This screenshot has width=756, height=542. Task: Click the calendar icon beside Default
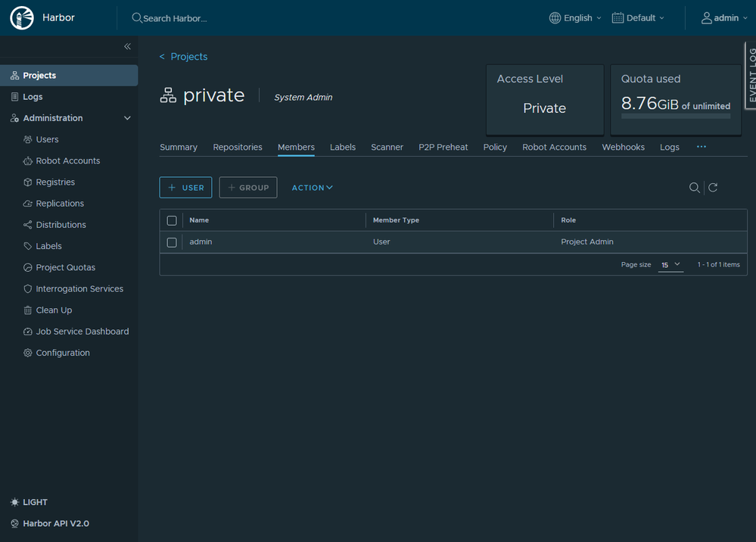[x=618, y=18]
